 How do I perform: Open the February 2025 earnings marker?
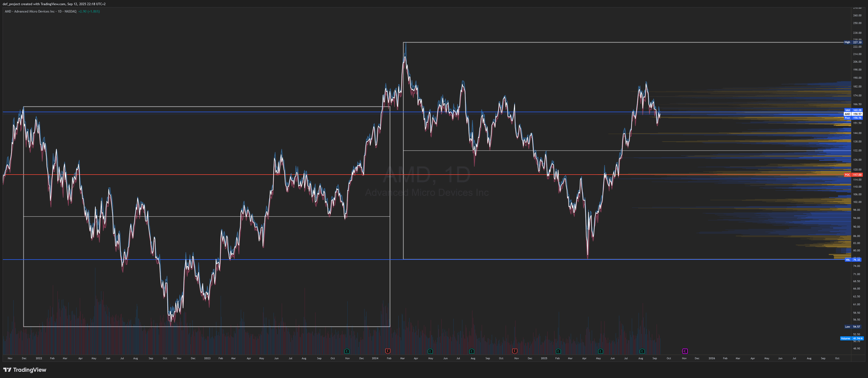pos(558,351)
